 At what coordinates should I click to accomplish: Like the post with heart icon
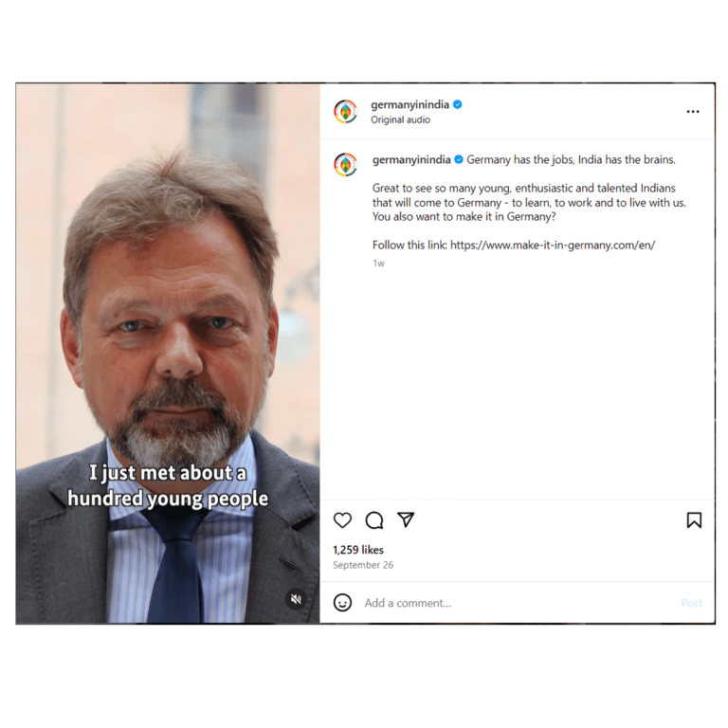342,520
